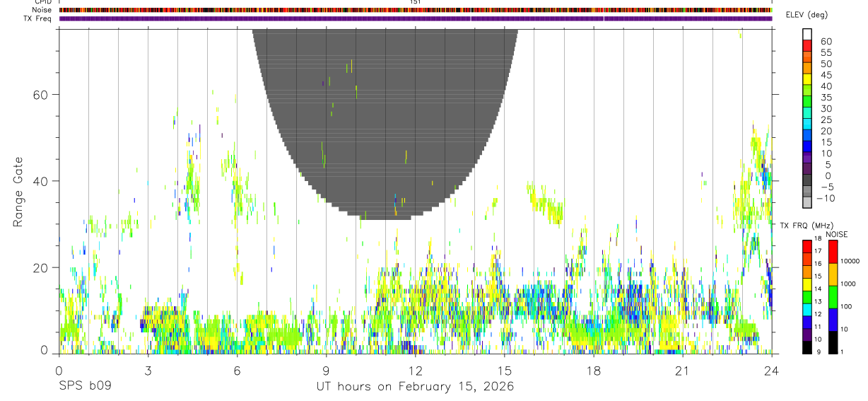Click the 'NOISE' legend title above the noise colorbar

tap(837, 235)
